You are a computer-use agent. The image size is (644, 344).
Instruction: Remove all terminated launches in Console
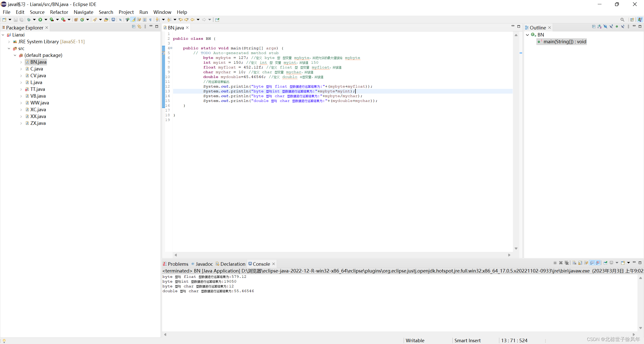point(567,263)
